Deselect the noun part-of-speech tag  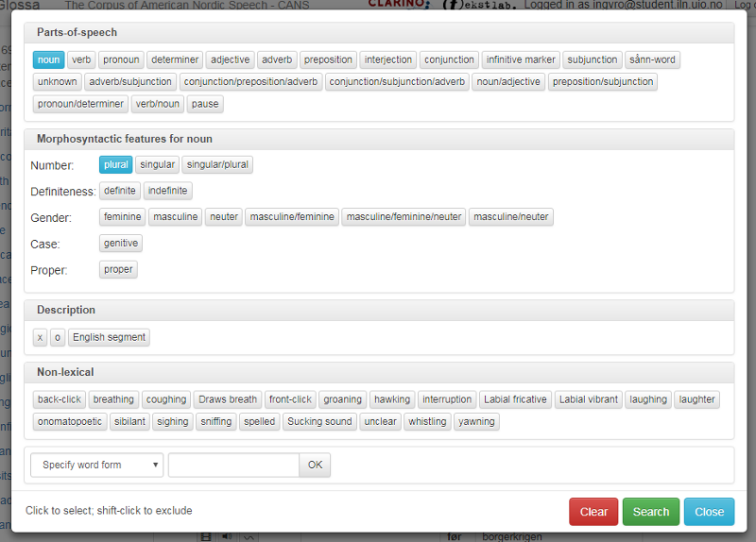pyautogui.click(x=49, y=59)
